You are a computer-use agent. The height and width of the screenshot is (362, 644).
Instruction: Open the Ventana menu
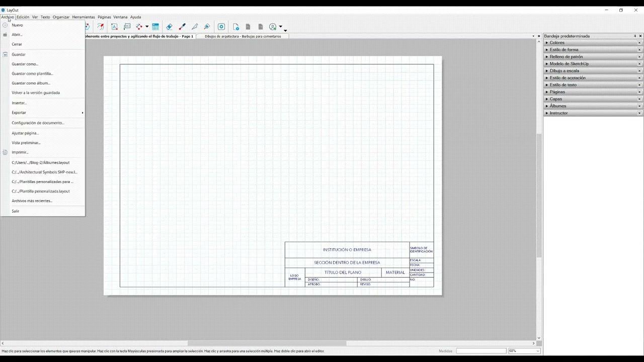click(x=120, y=17)
